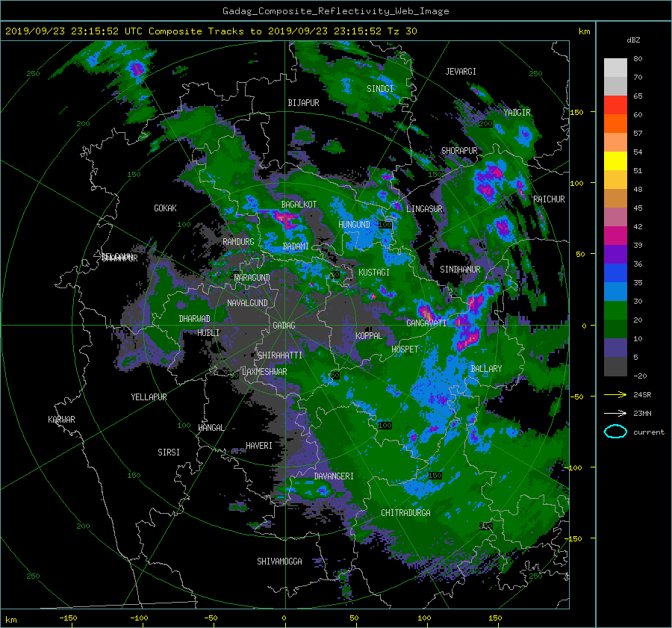
Task: Click the magenta storm cell above Bagalkot label
Action: (x=285, y=219)
